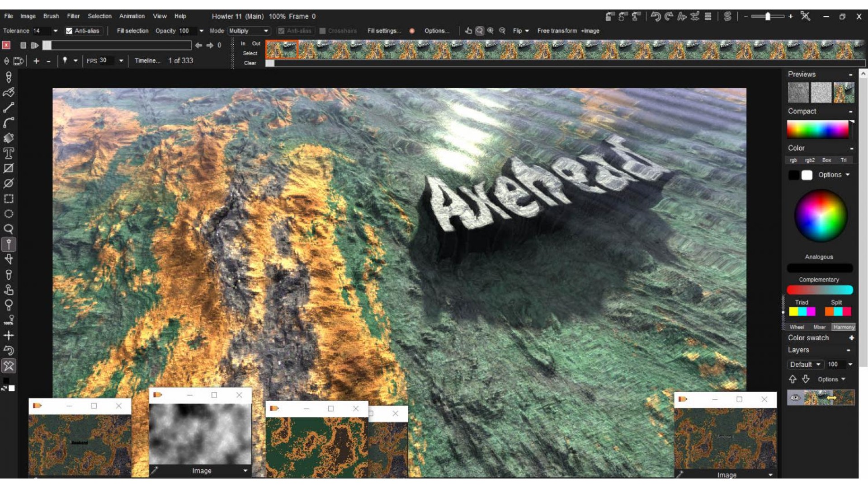Click the undo arrow icon
Screen dimensions: 868x488
[x=656, y=17]
